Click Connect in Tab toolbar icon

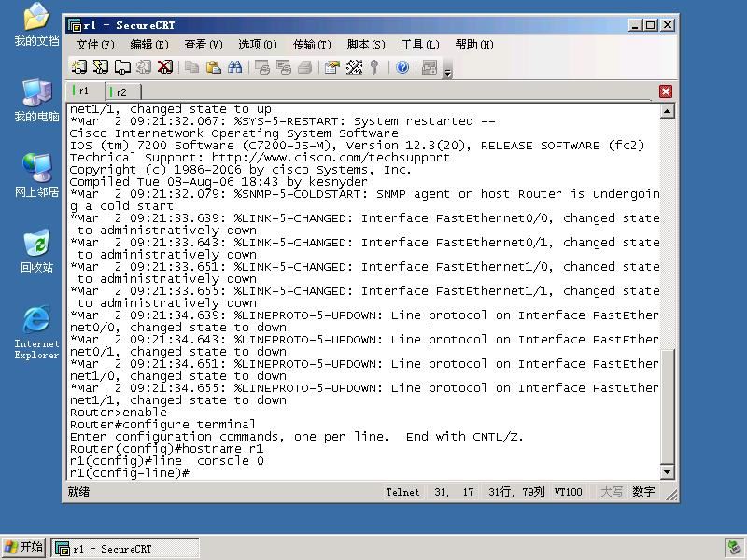click(122, 67)
